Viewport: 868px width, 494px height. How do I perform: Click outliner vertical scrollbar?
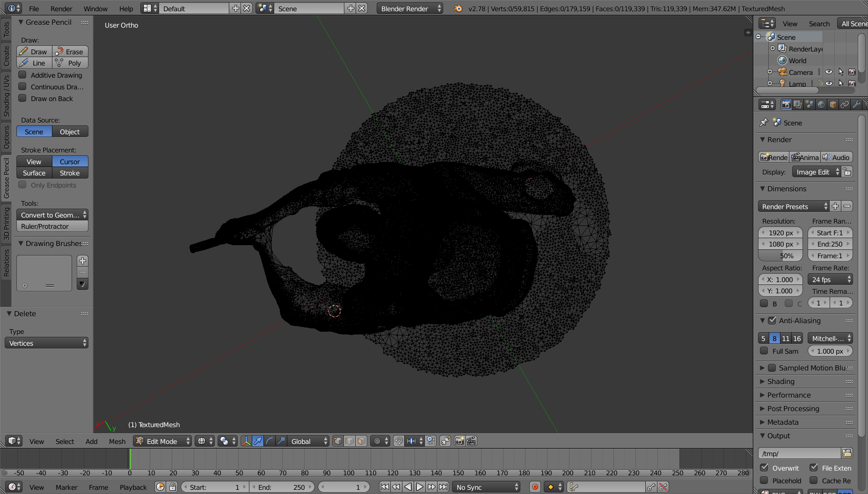click(x=861, y=58)
